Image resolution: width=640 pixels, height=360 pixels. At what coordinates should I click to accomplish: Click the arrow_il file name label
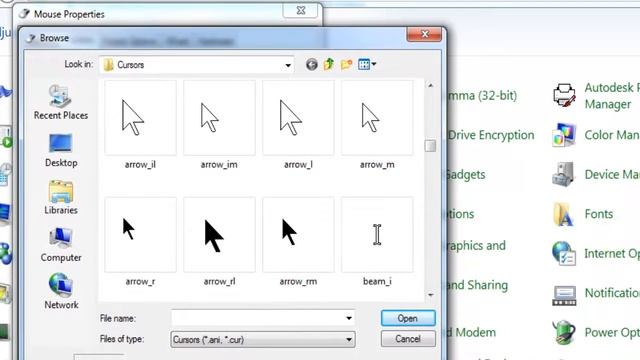click(140, 164)
